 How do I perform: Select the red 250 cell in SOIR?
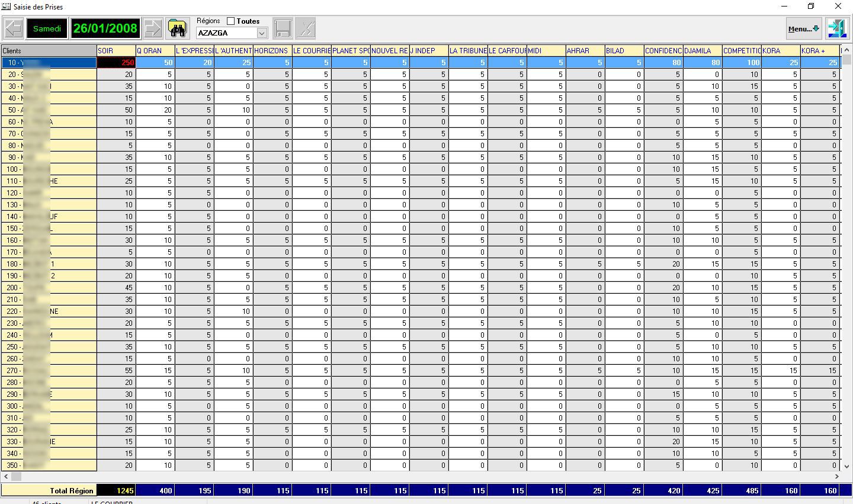[x=116, y=63]
